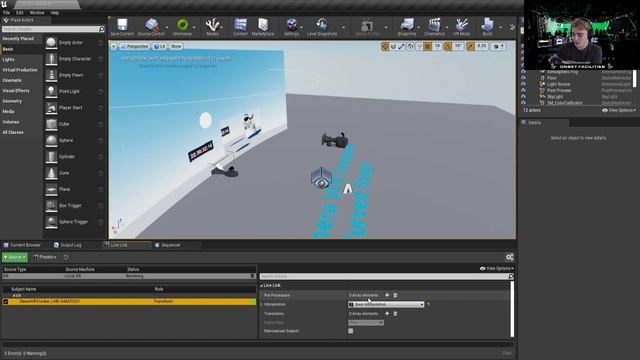Open the Cinematics toolbar icon
The height and width of the screenshot is (360, 640).
pyautogui.click(x=434, y=25)
